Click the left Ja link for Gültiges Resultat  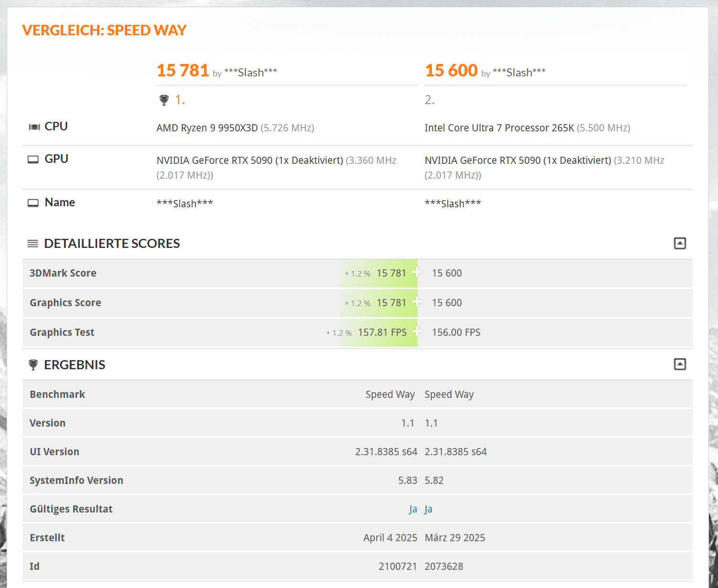pos(413,509)
